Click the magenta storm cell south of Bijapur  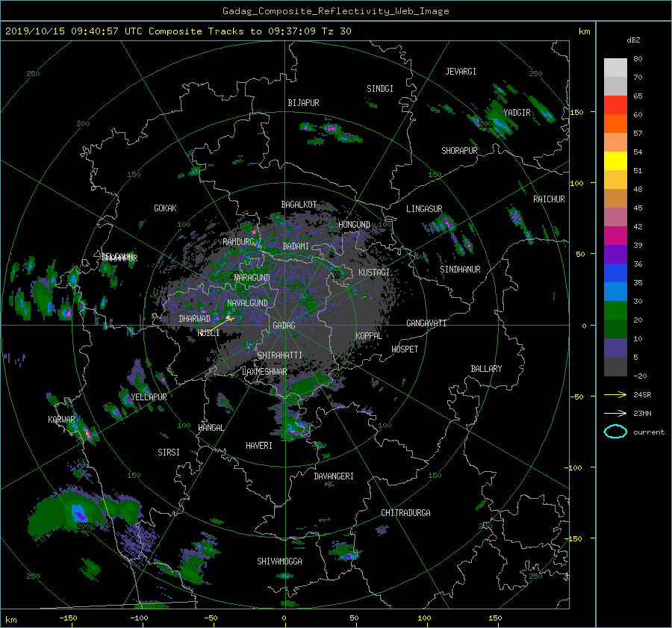331,128
